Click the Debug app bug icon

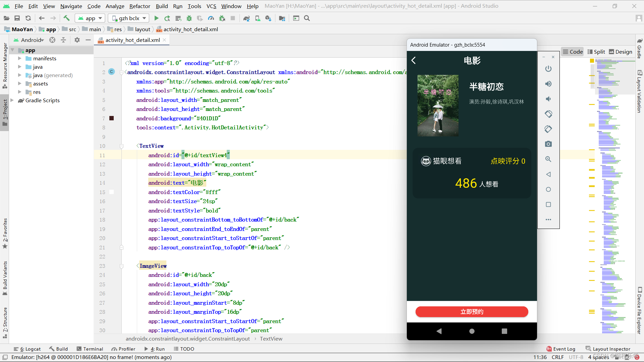[189, 18]
